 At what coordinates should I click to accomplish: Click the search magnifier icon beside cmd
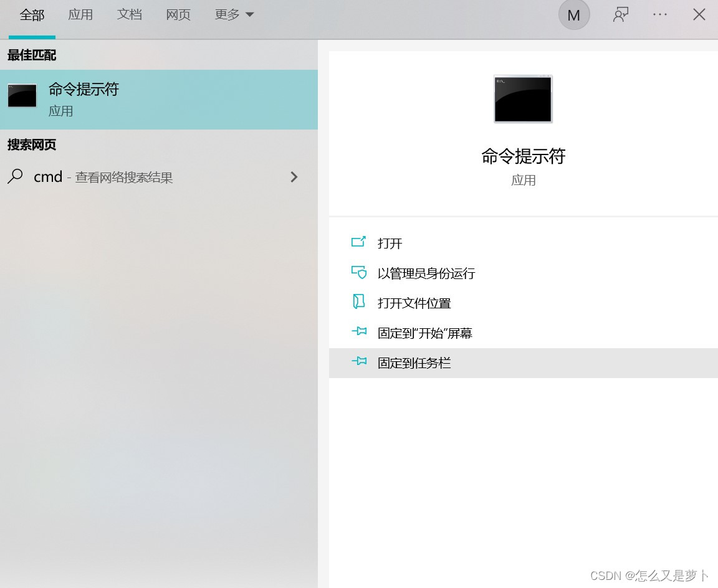pyautogui.click(x=15, y=176)
